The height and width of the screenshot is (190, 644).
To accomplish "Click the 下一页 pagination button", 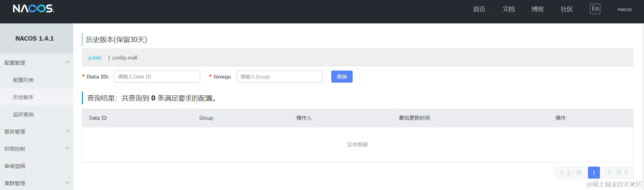I will [618, 172].
